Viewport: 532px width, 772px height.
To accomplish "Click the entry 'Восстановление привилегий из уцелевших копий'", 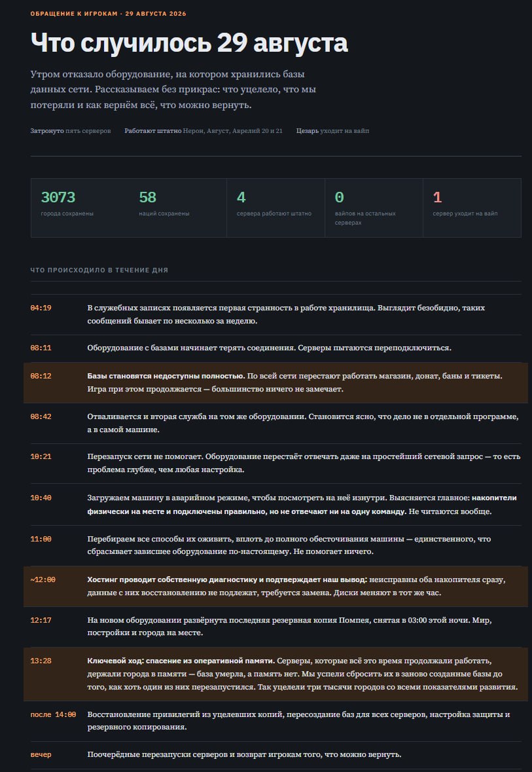I will click(299, 721).
